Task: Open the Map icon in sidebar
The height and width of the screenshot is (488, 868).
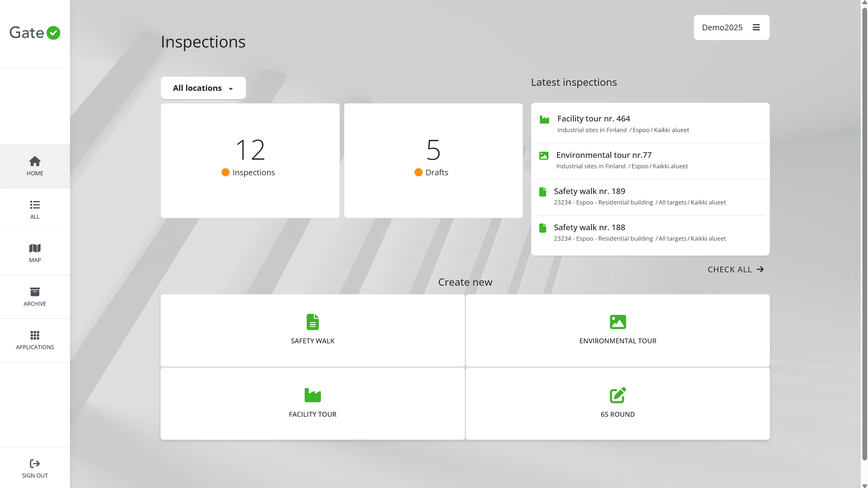Action: (35, 248)
